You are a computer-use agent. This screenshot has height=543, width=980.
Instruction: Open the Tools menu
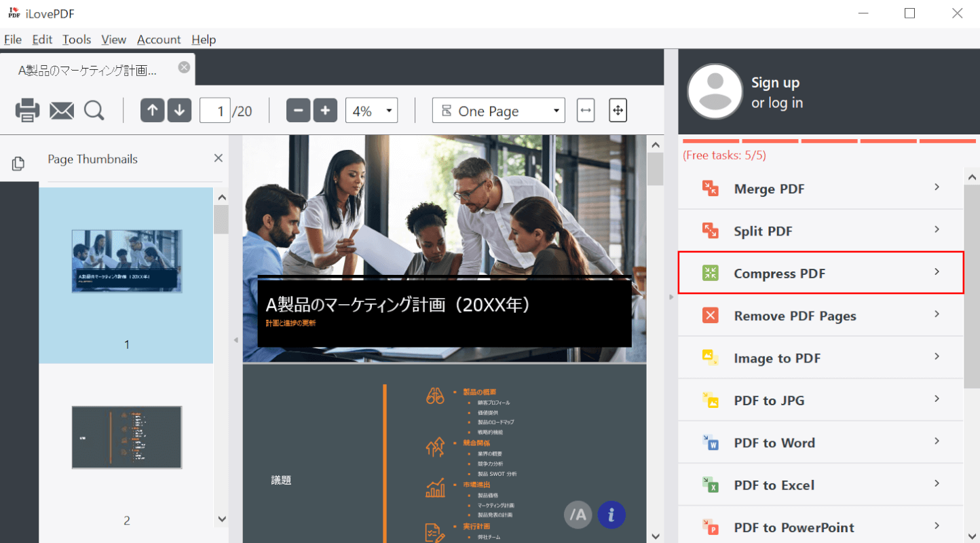pos(77,39)
